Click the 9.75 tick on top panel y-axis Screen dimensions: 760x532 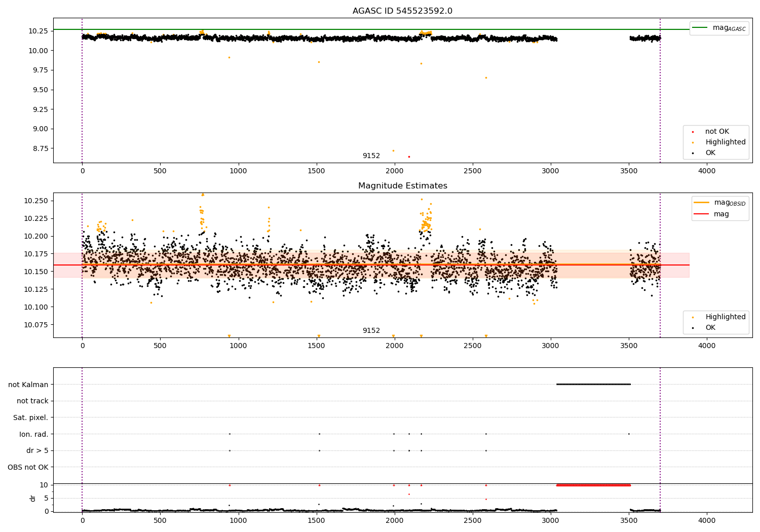[x=40, y=70]
